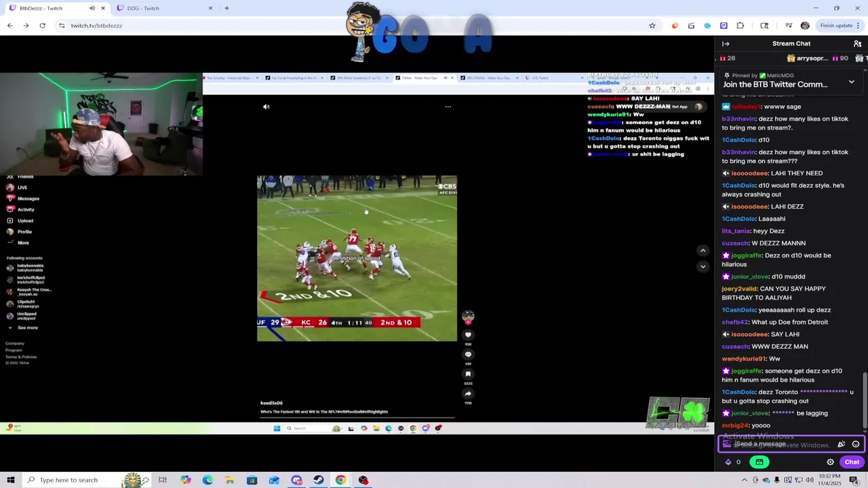Image resolution: width=868 pixels, height=488 pixels.
Task: Click the purple Chat send button
Action: pyautogui.click(x=852, y=462)
